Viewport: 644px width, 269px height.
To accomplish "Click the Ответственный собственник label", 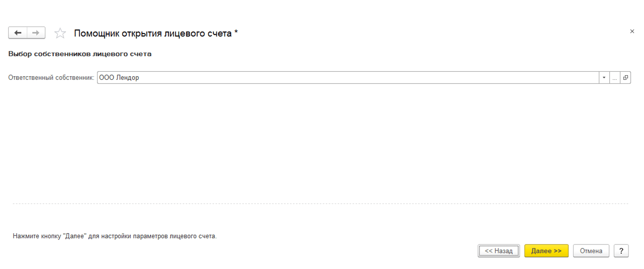I will 51,78.
